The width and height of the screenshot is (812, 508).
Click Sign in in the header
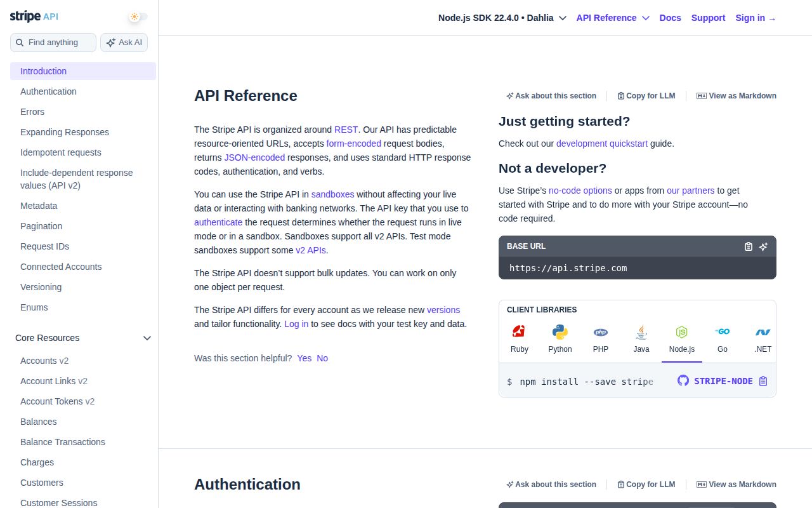[x=756, y=18]
